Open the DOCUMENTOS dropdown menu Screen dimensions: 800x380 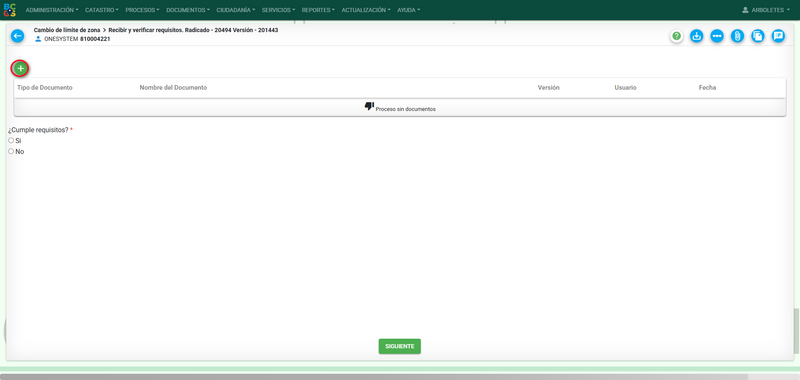188,10
